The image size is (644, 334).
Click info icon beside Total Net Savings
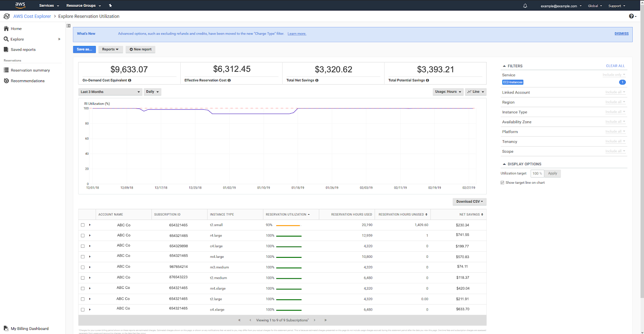317,81
